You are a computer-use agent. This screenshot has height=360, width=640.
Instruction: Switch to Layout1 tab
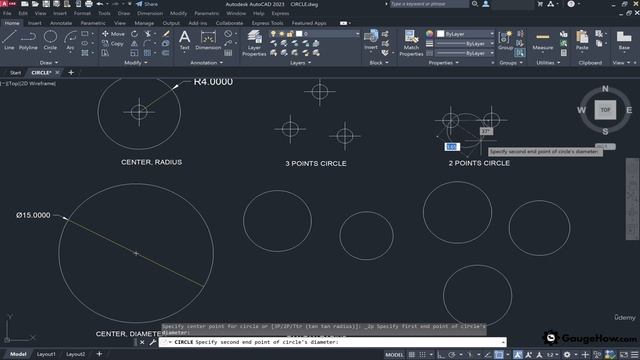tap(46, 354)
